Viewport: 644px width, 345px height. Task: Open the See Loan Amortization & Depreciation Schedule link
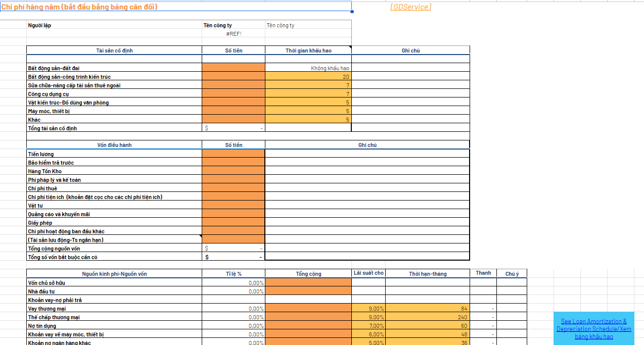594,328
